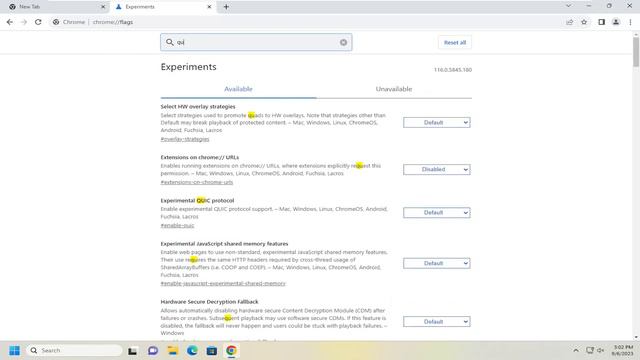Switch to the Unavailable tab

[x=394, y=89]
